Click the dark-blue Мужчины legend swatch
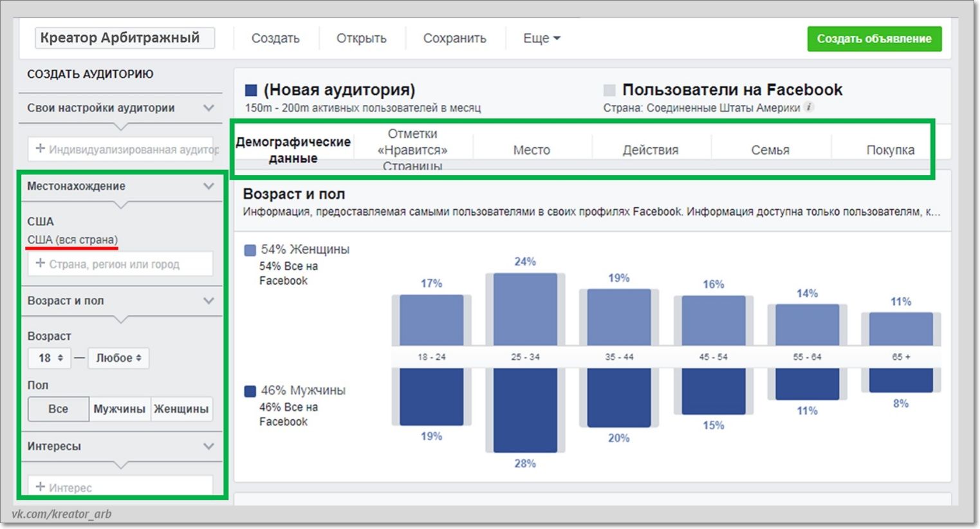The width and height of the screenshot is (980, 529). [250, 391]
